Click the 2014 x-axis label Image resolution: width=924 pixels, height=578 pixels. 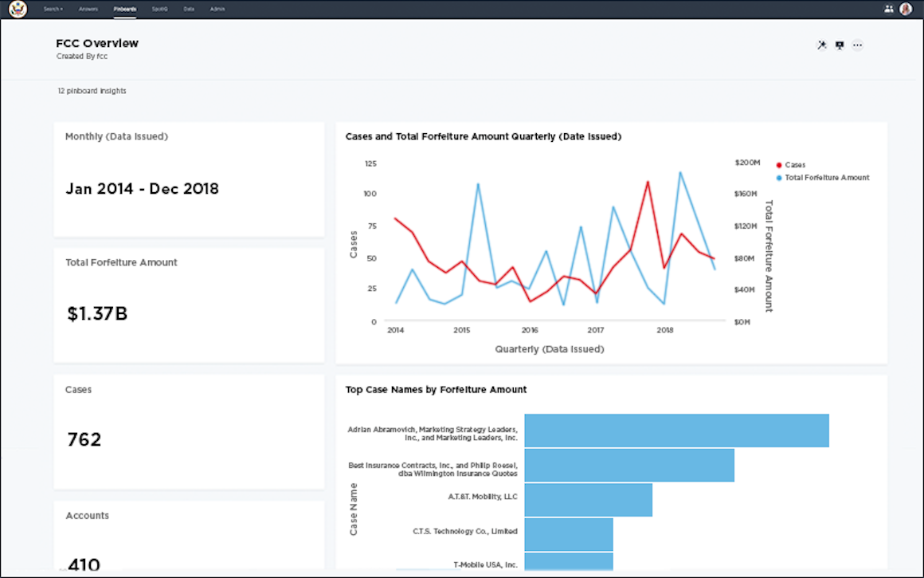395,330
